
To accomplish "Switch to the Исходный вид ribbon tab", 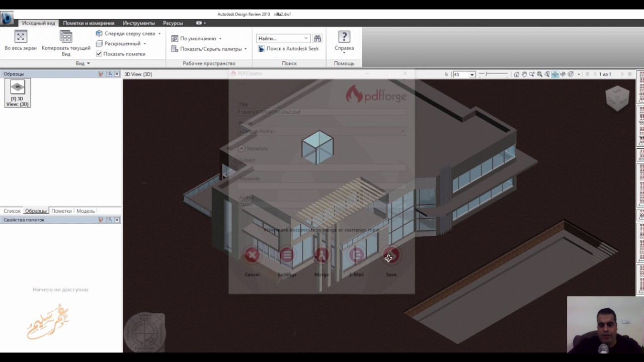I will click(39, 23).
